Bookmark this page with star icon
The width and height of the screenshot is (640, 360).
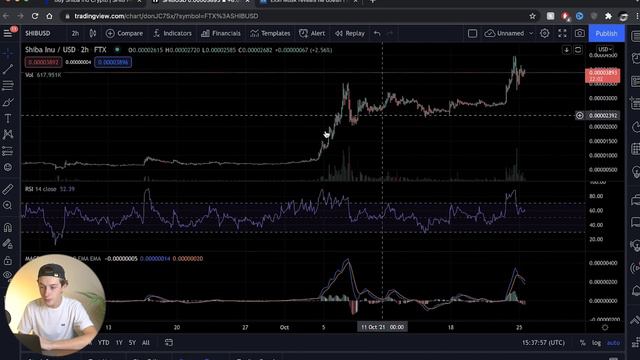(532, 16)
